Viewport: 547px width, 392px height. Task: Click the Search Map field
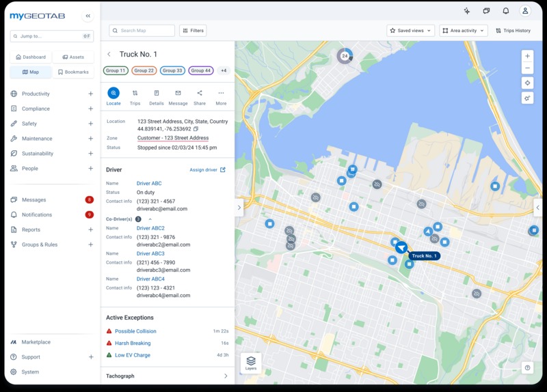(142, 31)
